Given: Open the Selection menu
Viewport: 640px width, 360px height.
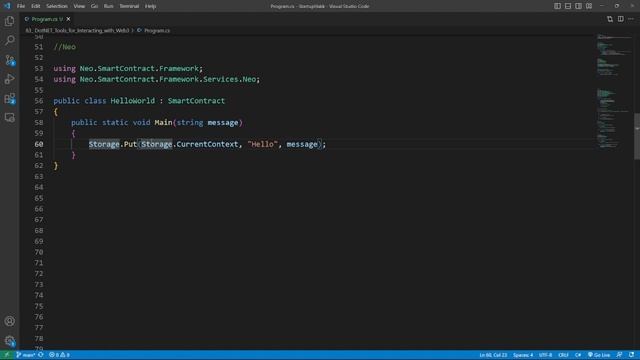Looking at the screenshot, I should pyautogui.click(x=57, y=6).
